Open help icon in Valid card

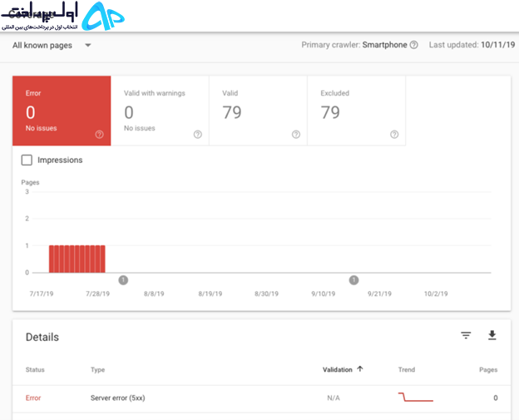pyautogui.click(x=296, y=135)
